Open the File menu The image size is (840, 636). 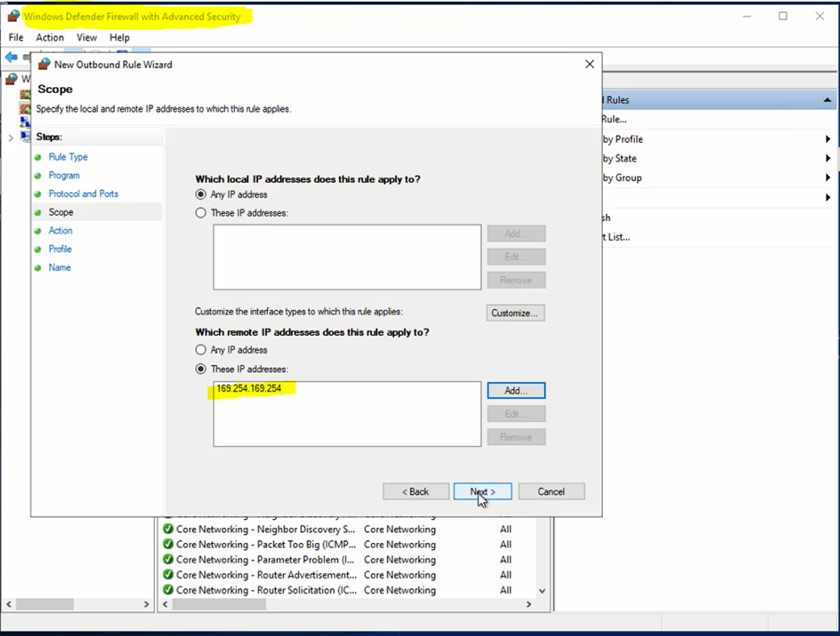[16, 37]
